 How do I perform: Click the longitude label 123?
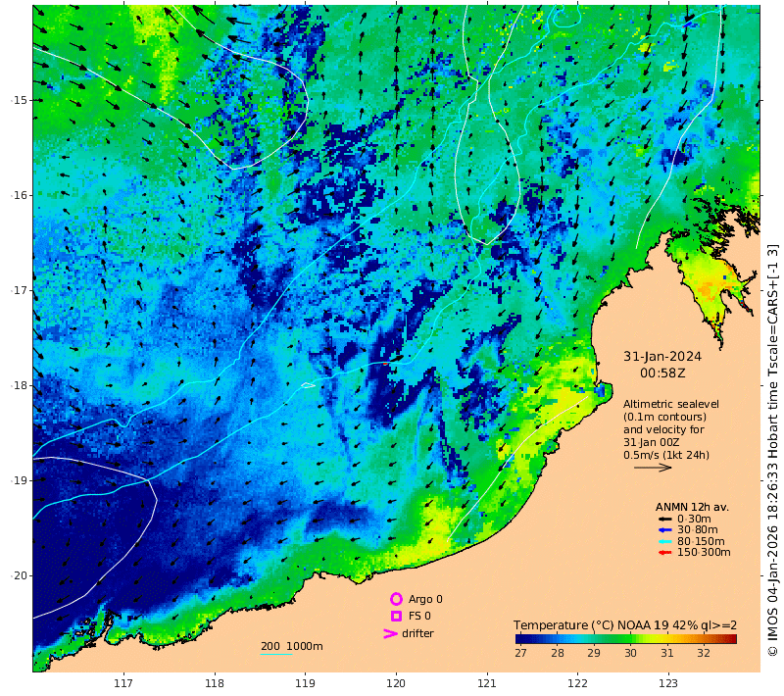[x=668, y=683]
